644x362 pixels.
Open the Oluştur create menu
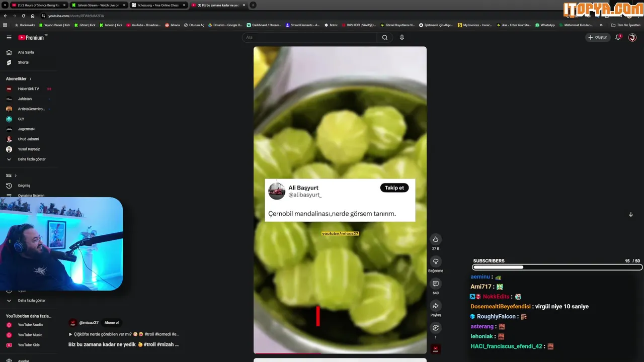point(597,37)
